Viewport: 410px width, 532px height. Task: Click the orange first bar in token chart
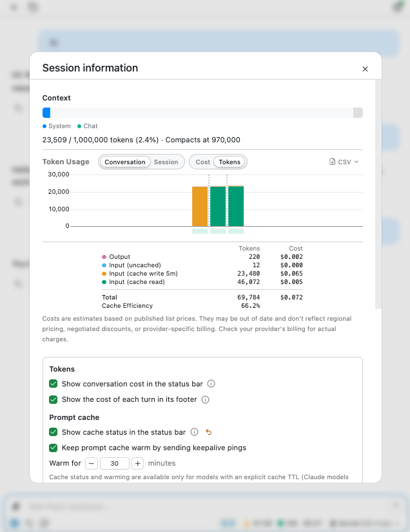[x=200, y=206]
